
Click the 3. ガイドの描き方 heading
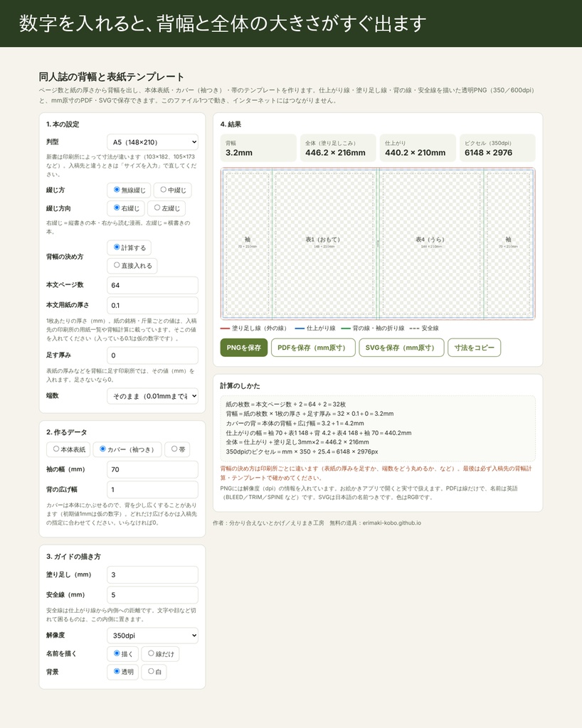(73, 556)
